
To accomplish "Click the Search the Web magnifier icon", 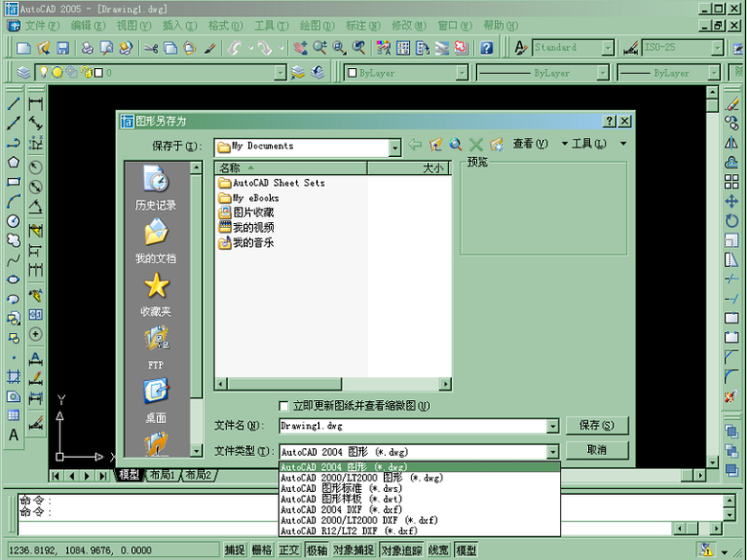I will [456, 145].
